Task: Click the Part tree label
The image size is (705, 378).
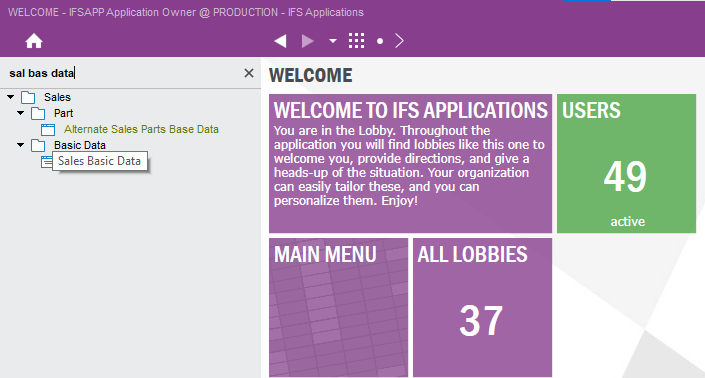Action: pos(63,113)
